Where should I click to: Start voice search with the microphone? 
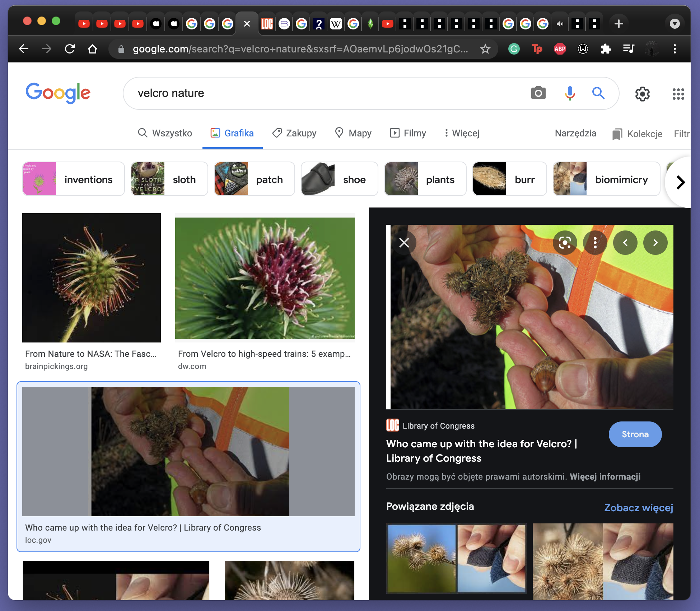570,93
